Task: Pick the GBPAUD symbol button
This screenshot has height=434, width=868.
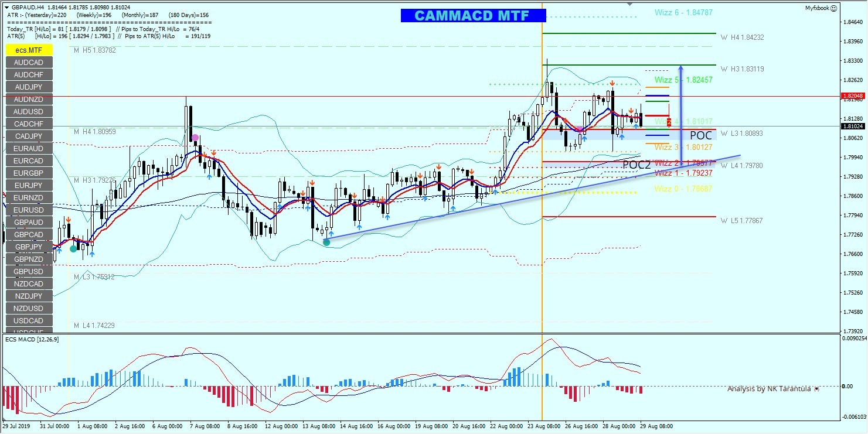Action: pyautogui.click(x=29, y=223)
